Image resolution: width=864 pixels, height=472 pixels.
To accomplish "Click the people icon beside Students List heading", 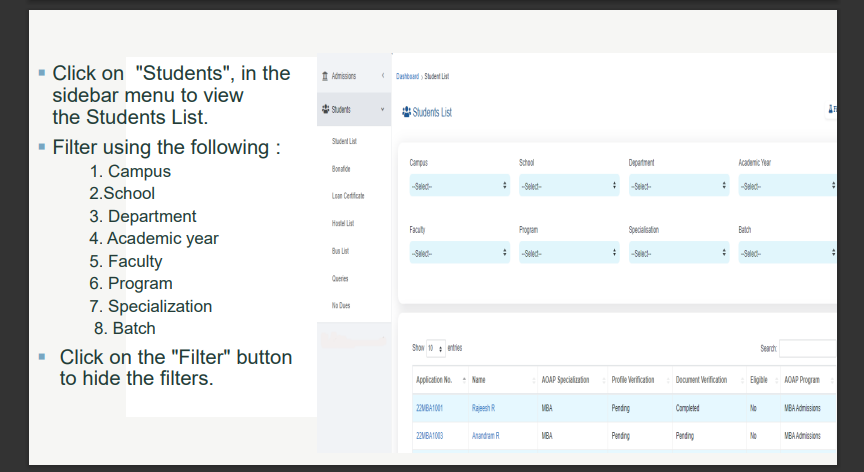I will [x=405, y=112].
